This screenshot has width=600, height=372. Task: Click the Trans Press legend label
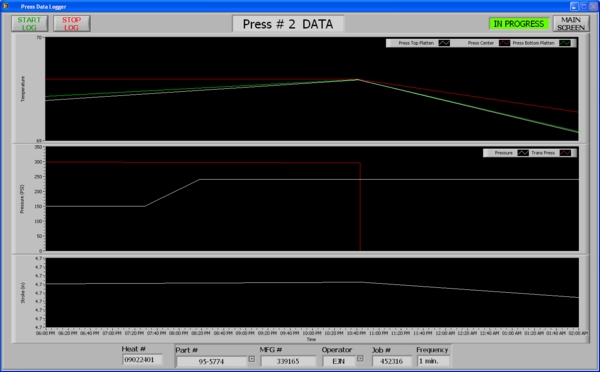543,153
